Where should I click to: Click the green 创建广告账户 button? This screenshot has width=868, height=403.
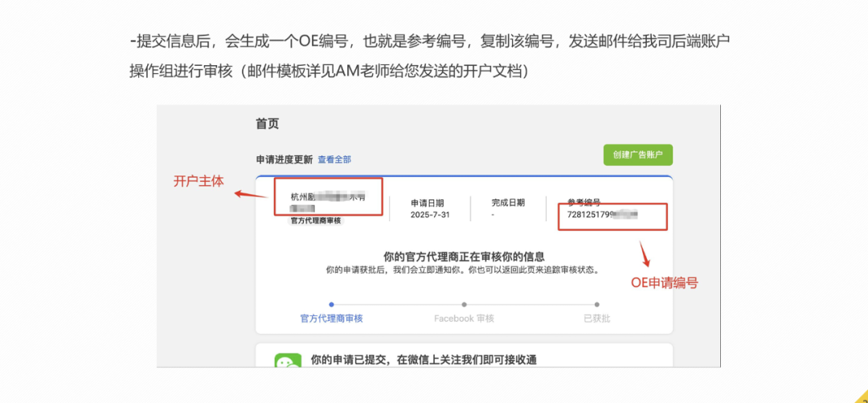coord(637,154)
